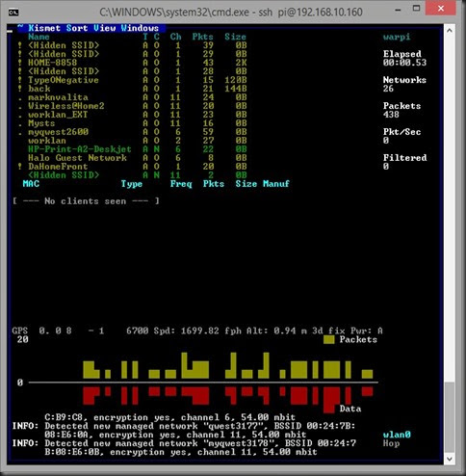
Task: Close the cmd.exe ssh window
Action: 441,8
